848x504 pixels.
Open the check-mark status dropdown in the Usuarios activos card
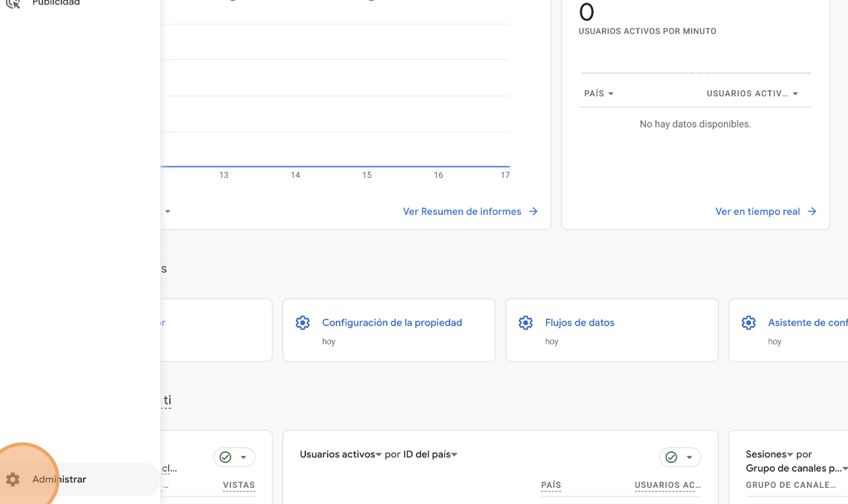click(680, 458)
